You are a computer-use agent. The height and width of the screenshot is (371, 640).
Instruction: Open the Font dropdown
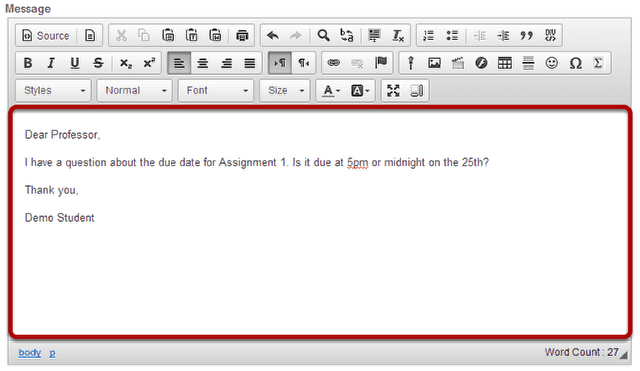pos(216,91)
